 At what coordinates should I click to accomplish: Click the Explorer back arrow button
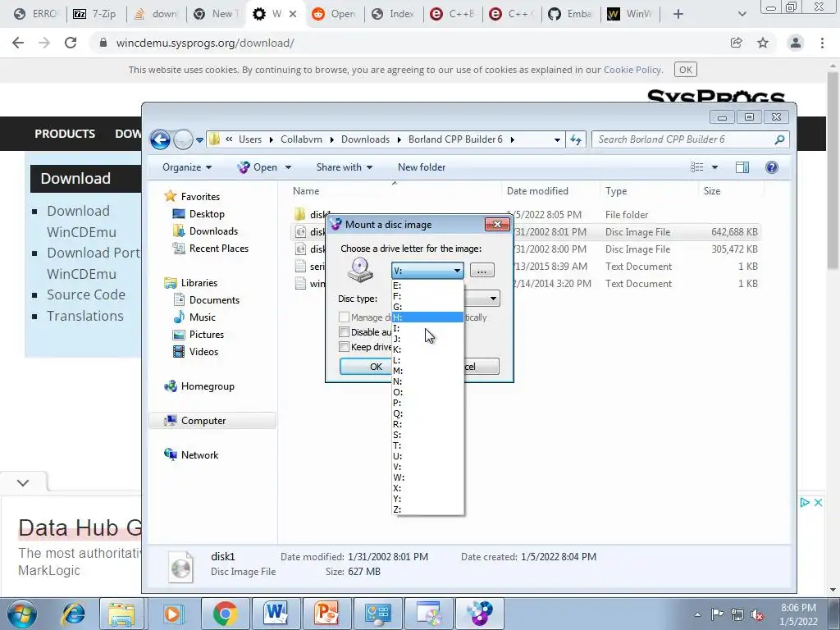coord(160,139)
